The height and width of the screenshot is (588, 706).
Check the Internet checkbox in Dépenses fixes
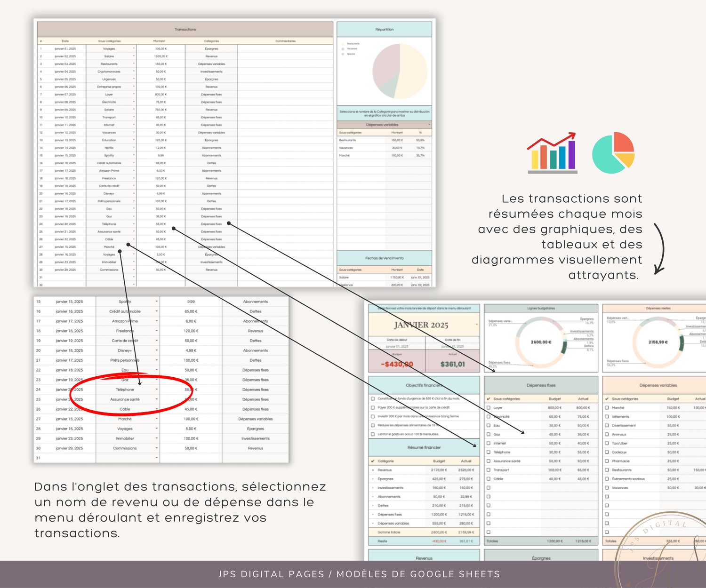[x=489, y=443]
